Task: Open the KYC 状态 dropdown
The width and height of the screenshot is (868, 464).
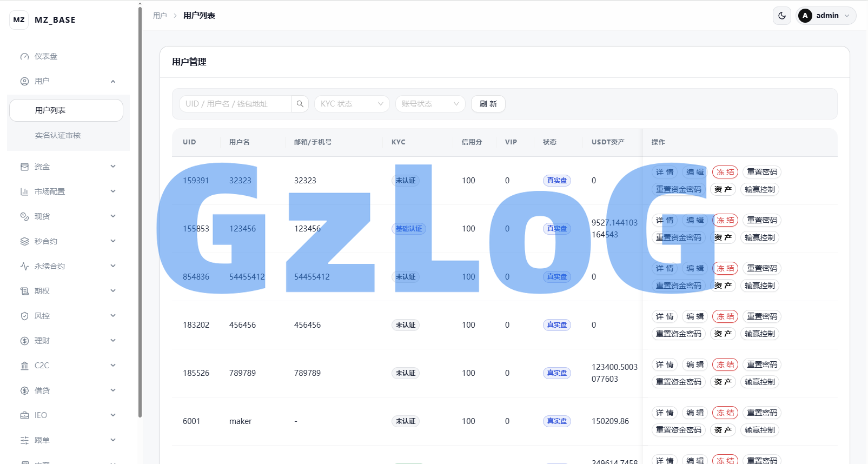Action: (352, 104)
